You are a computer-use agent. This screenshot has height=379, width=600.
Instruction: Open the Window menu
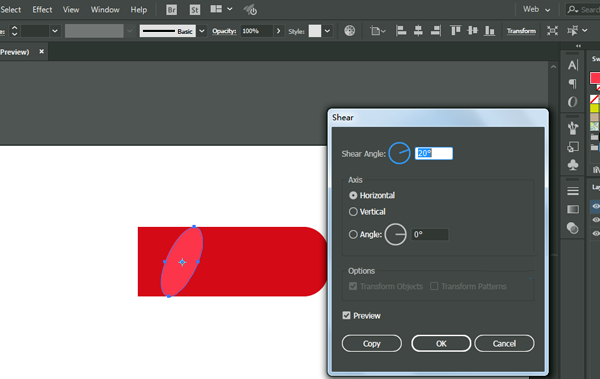[x=105, y=10]
